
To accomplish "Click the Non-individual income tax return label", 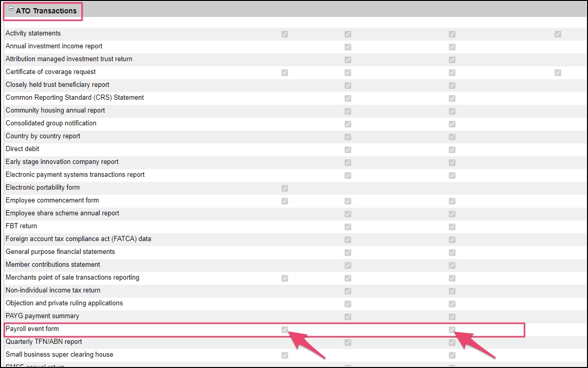I will point(53,290).
